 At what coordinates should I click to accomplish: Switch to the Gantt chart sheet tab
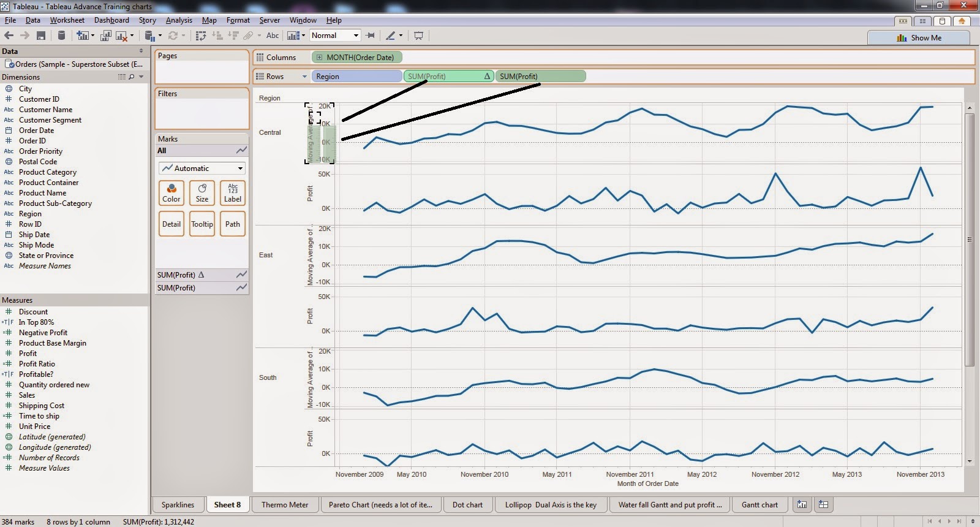point(759,505)
